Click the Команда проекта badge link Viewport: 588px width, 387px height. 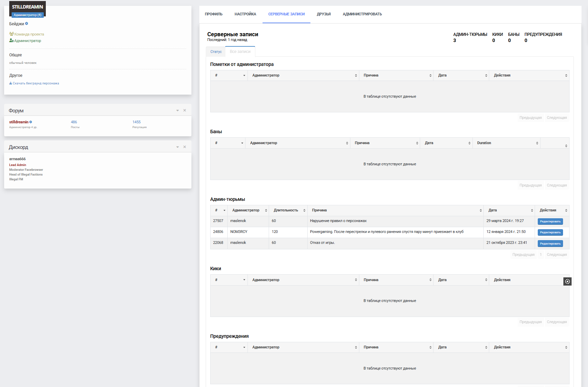pyautogui.click(x=29, y=34)
